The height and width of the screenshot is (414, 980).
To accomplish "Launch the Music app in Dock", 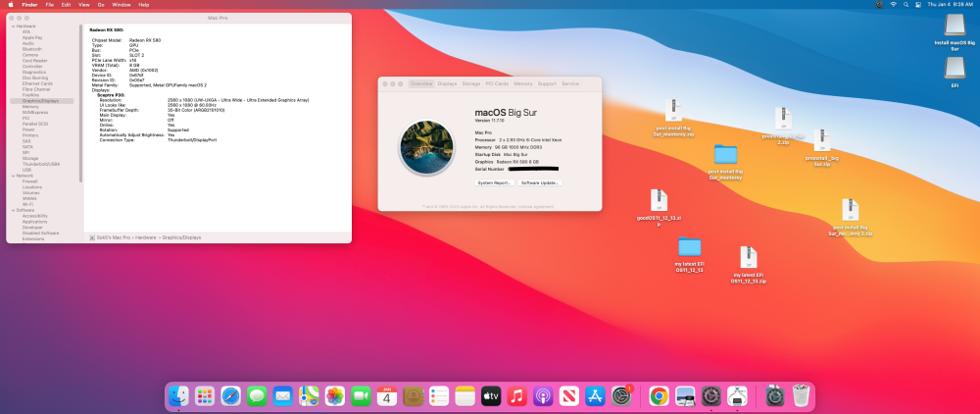I will tap(516, 396).
